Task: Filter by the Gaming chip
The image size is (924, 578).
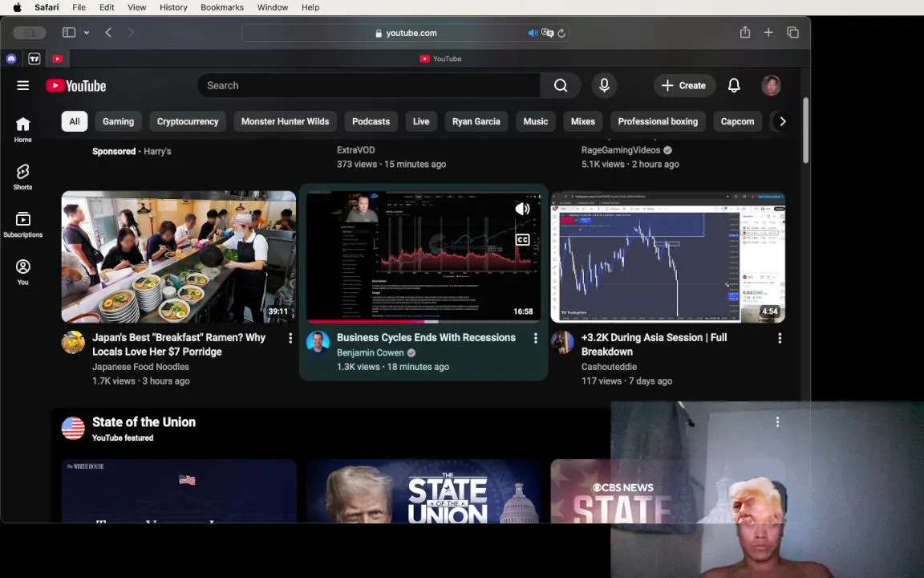Action: (x=119, y=121)
